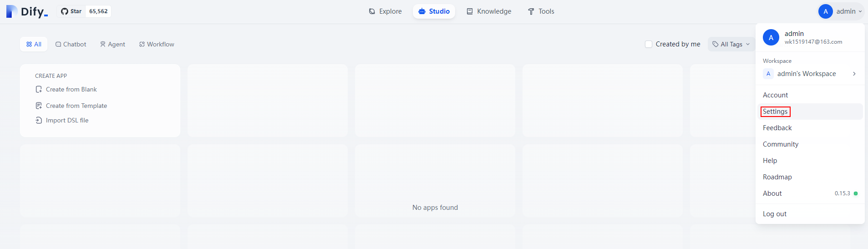Enable Created by me checkbox
This screenshot has height=249, width=868.
point(649,44)
